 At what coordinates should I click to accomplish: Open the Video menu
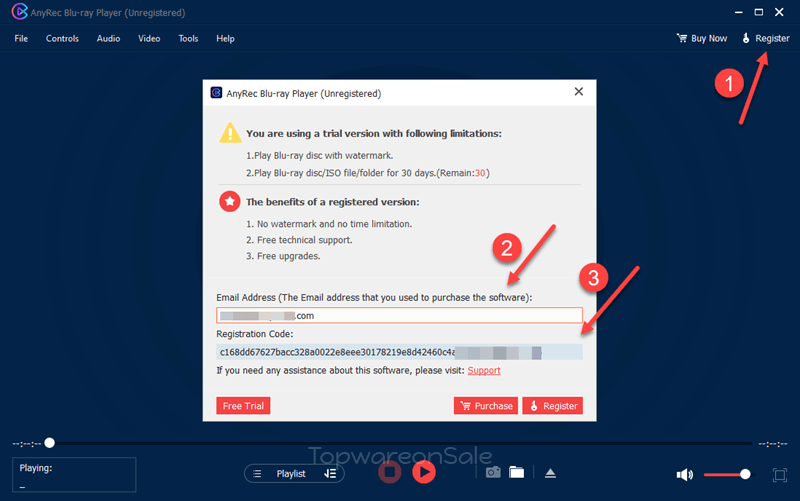(149, 39)
